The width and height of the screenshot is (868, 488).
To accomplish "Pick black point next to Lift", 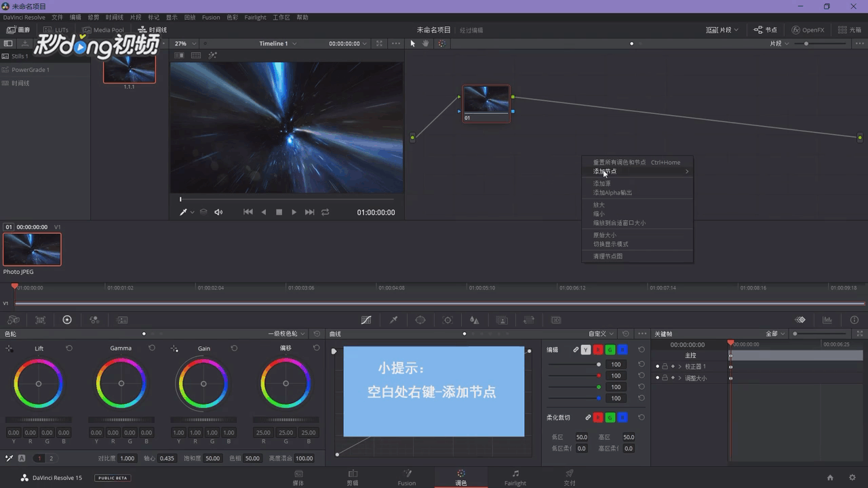I will click(9, 348).
